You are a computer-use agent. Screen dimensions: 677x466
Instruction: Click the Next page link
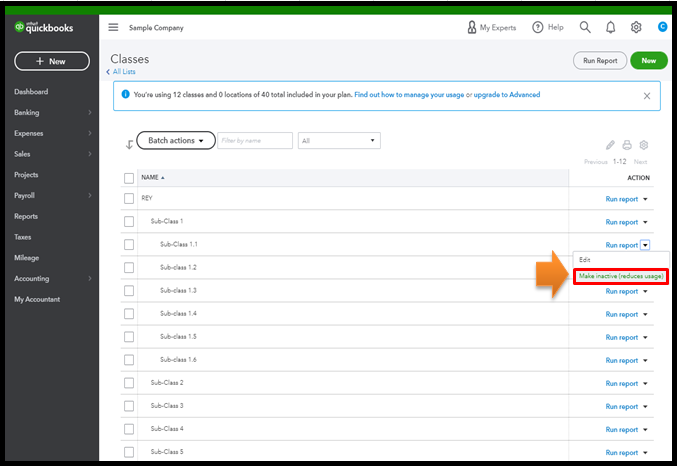(x=640, y=162)
